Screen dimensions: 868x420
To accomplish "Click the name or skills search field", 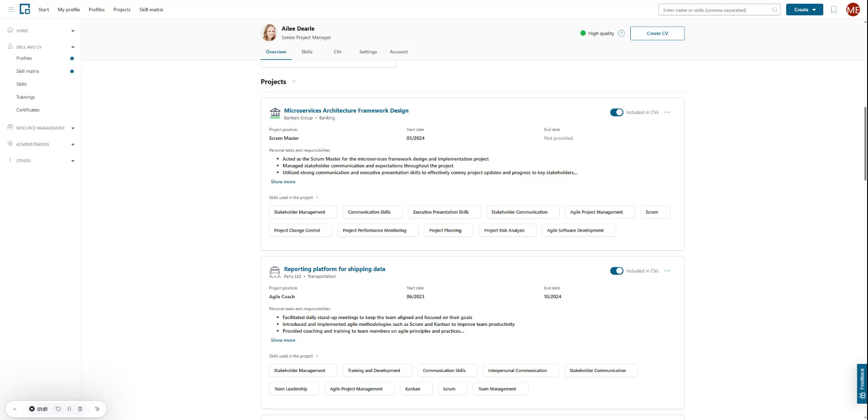I will tap(717, 10).
